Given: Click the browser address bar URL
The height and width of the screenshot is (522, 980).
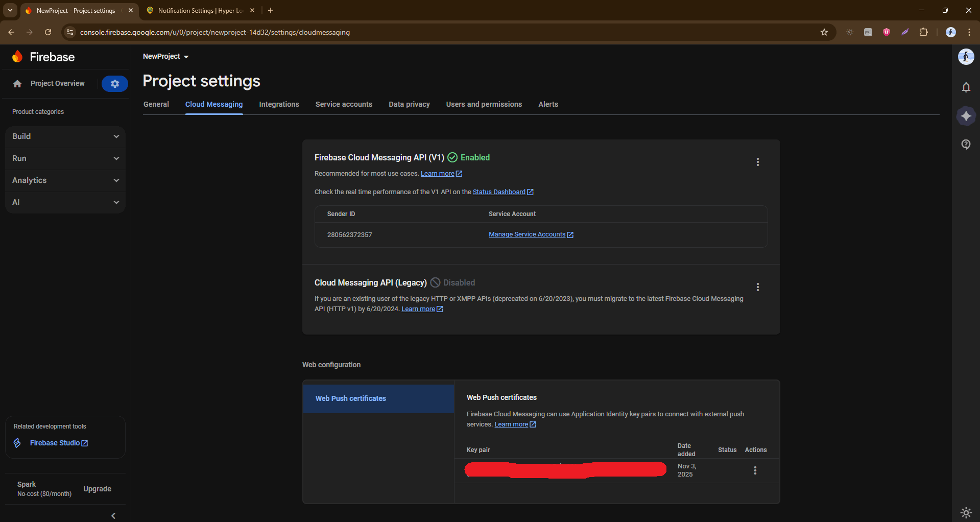Looking at the screenshot, I should (x=215, y=32).
